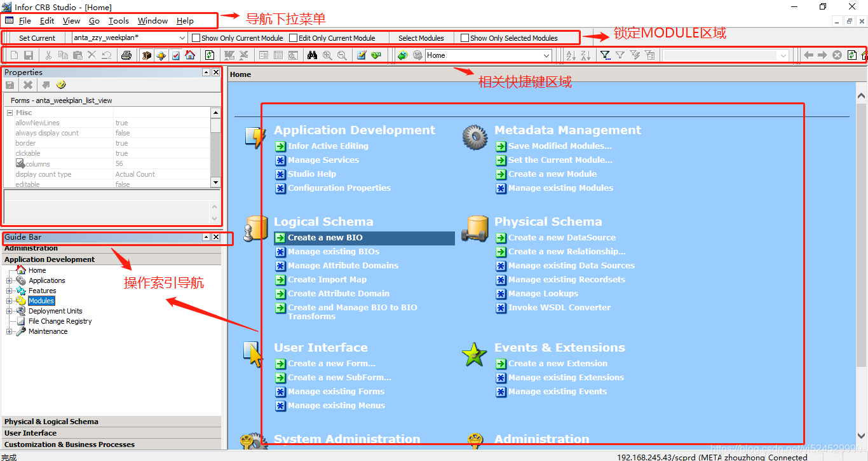This screenshot has width=868, height=461.
Task: Open the anta_zzy_weekplan module dropdown
Action: tap(182, 38)
